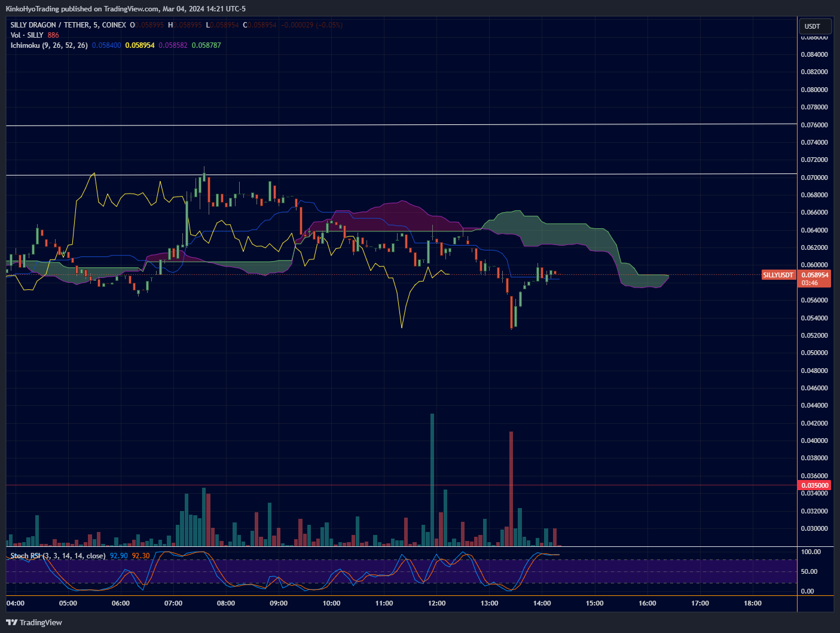The image size is (840, 633).
Task: Click the 0.00 Stoch RSI scale label
Action: [807, 591]
